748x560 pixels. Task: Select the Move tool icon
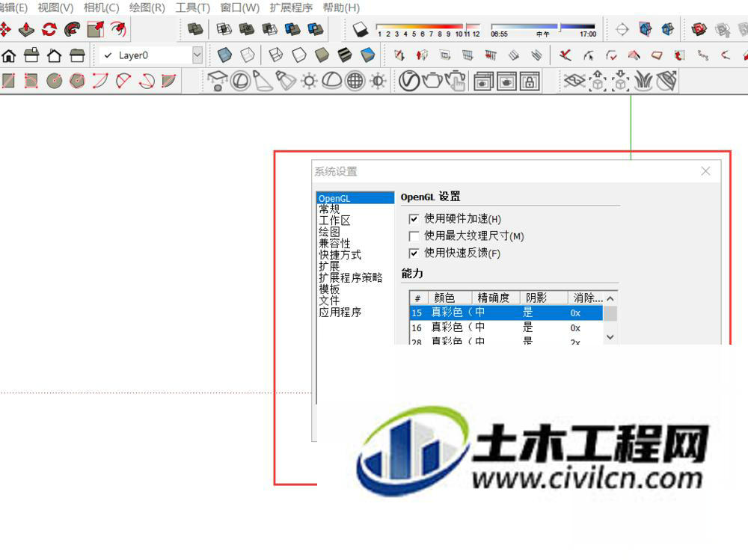point(4,30)
